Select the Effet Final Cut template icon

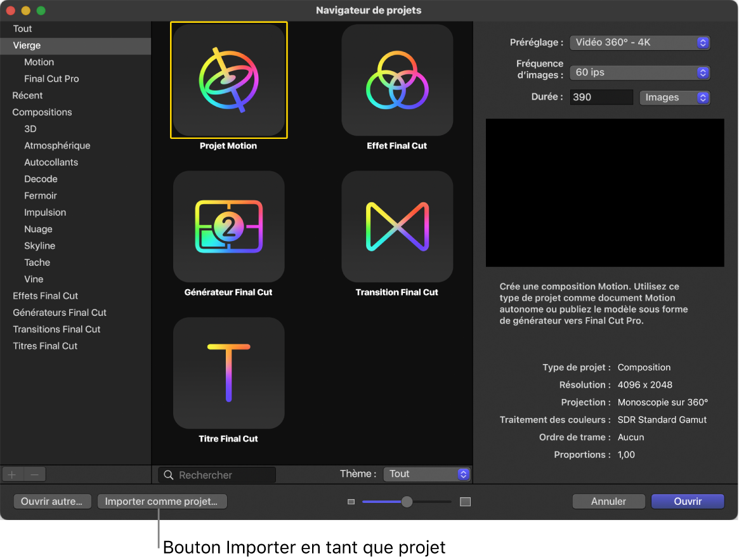[397, 80]
